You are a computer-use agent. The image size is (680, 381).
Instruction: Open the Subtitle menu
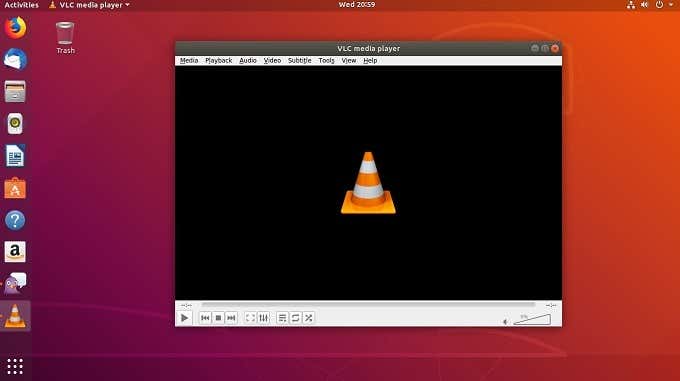(299, 61)
